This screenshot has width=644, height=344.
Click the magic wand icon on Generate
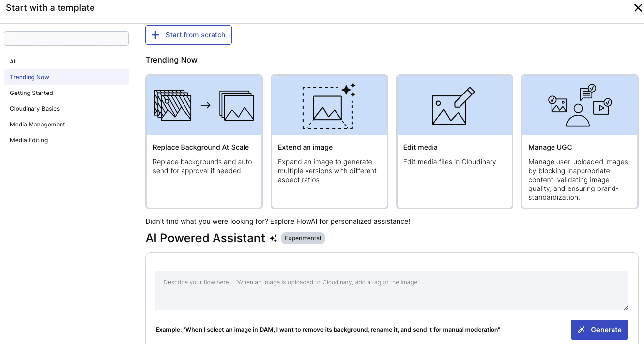(x=581, y=330)
